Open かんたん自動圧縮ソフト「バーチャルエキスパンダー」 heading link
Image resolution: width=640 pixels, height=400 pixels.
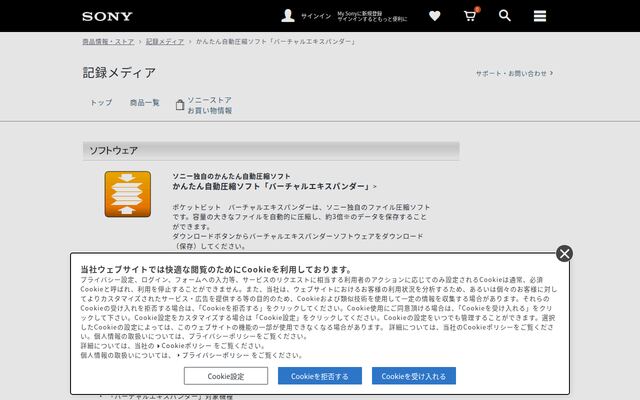click(274, 187)
